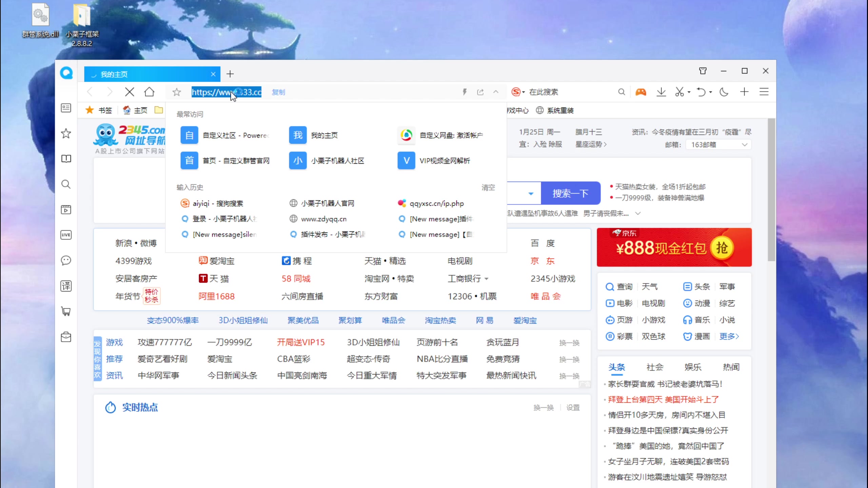This screenshot has height=488, width=868.
Task: Switch to the 娱乐 news tab
Action: (693, 367)
